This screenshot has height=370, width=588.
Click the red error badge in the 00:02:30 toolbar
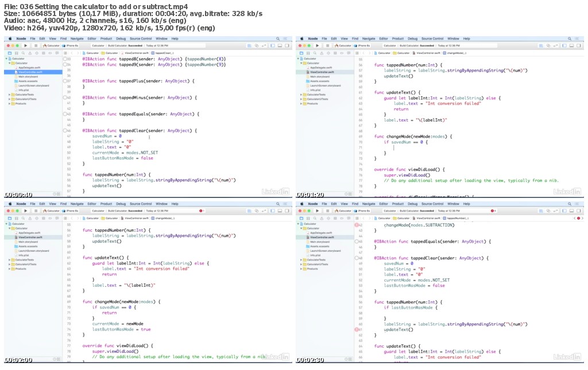click(x=493, y=211)
